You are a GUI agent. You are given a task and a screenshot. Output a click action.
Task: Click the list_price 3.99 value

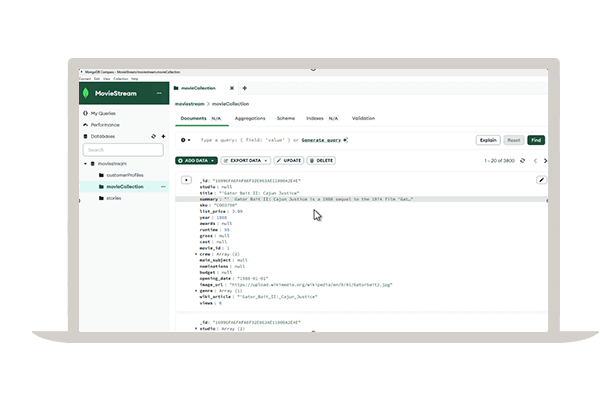[237, 211]
